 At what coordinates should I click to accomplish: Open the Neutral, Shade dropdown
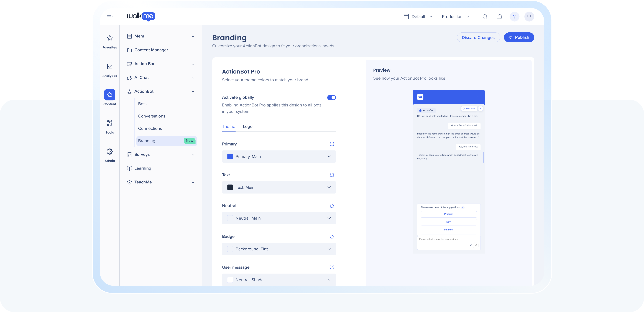pyautogui.click(x=279, y=280)
